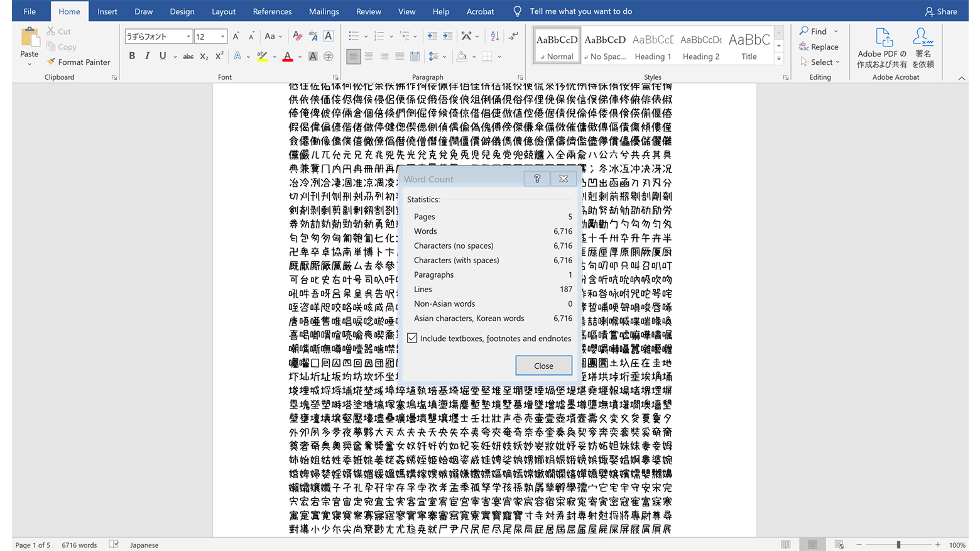980x551 pixels.
Task: Open the font size dropdown
Action: 222,36
